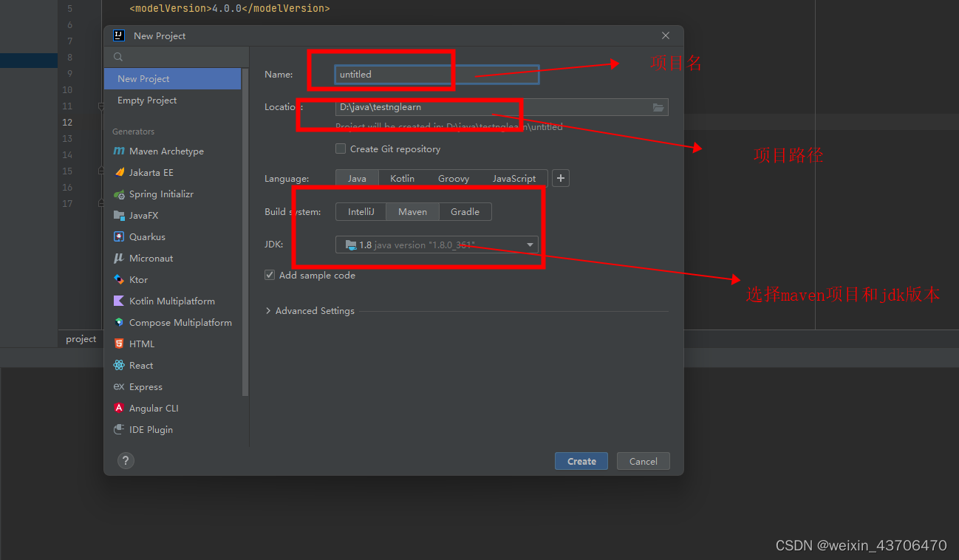This screenshot has height=560, width=959.
Task: Uncheck the Add sample code checkbox
Action: (270, 275)
